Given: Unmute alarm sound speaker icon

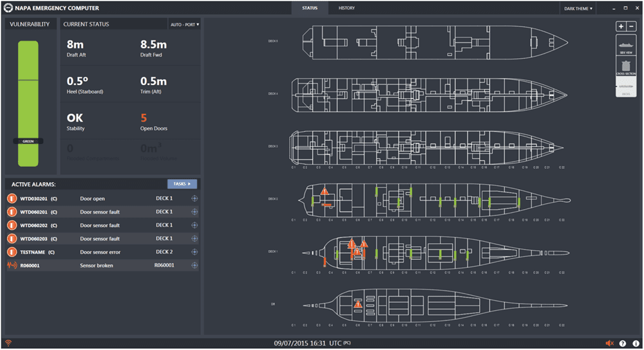Looking at the screenshot, I should [x=609, y=343].
